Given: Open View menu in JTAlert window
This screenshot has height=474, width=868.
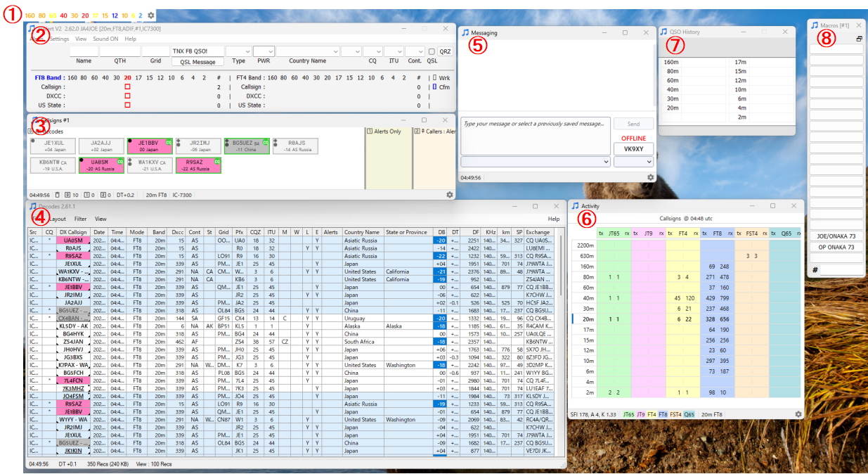Looking at the screenshot, I should click(x=81, y=39).
